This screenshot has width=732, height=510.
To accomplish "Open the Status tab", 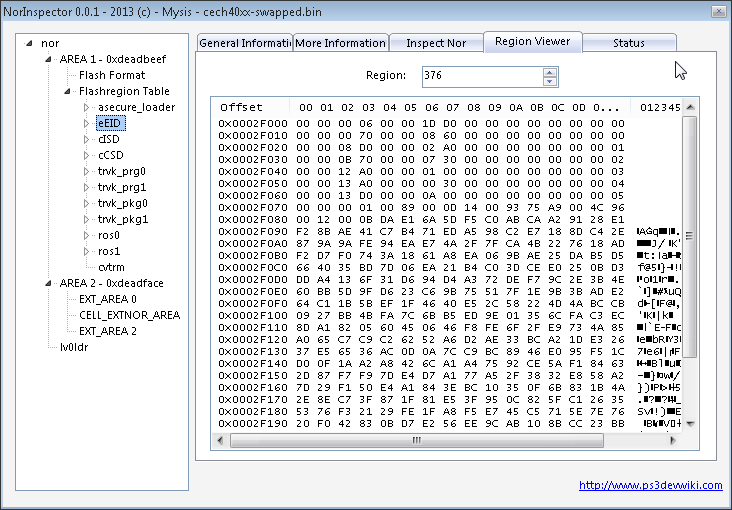I will 628,43.
